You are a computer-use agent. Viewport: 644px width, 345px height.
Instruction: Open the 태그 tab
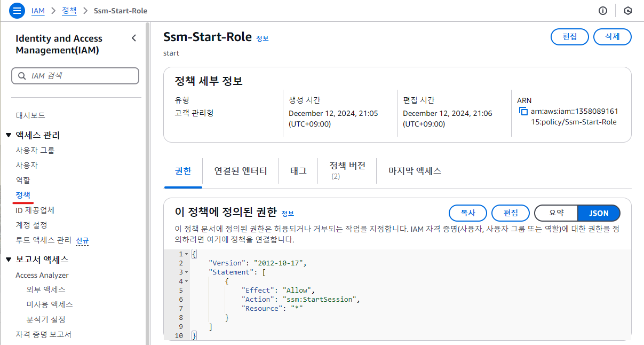click(x=298, y=171)
